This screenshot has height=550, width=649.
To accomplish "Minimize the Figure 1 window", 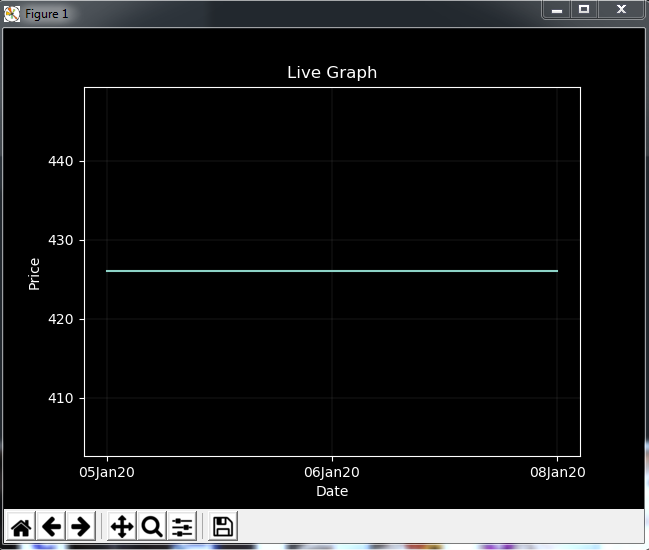I will click(x=557, y=9).
